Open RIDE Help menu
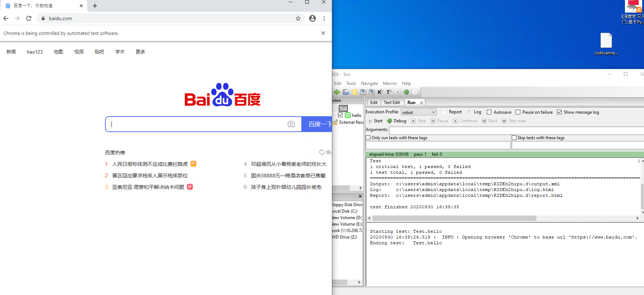This screenshot has width=644, height=295. coord(406,83)
